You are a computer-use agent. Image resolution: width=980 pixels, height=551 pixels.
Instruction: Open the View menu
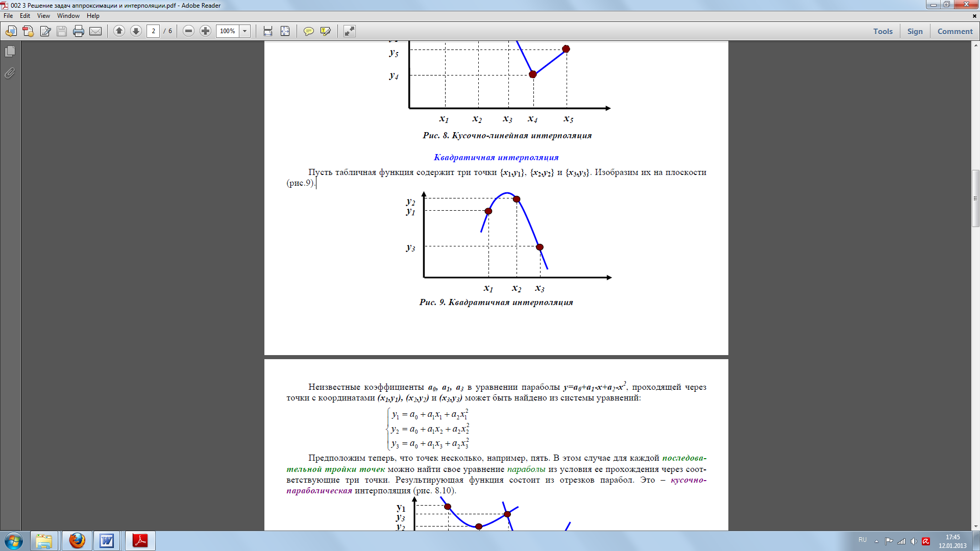click(43, 16)
